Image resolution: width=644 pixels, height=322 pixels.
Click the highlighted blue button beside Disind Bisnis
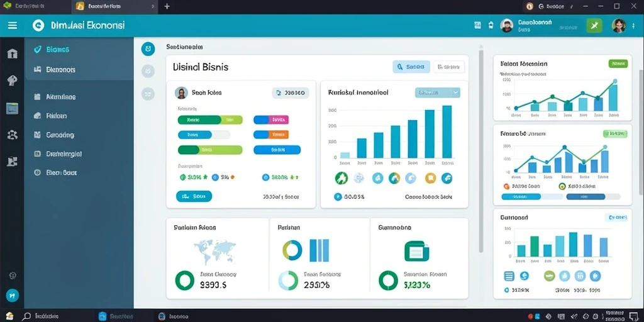[x=411, y=67]
